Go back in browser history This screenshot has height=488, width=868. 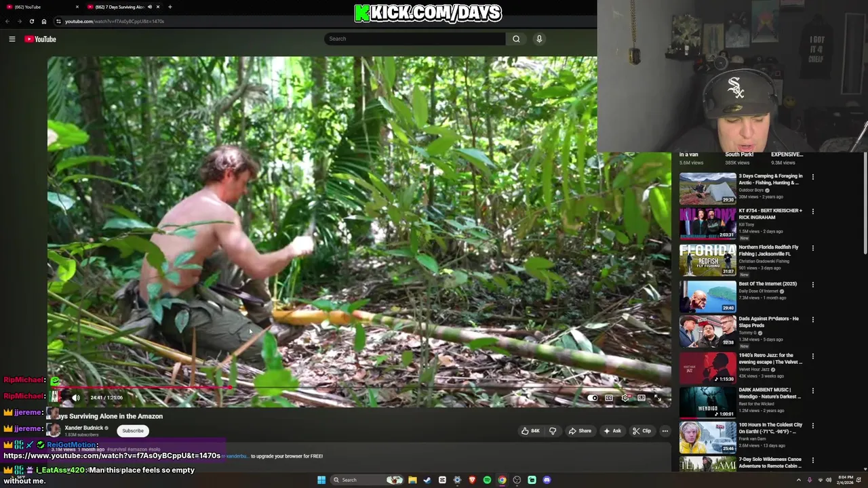pos(7,21)
